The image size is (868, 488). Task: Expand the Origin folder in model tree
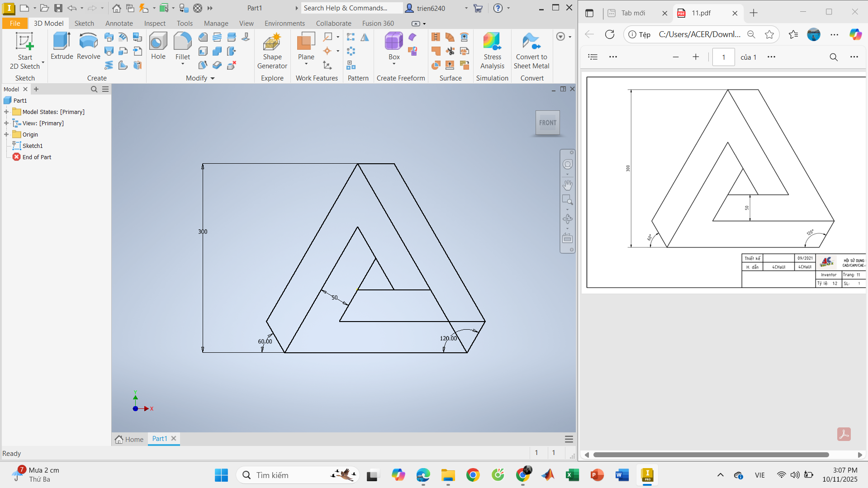point(6,134)
